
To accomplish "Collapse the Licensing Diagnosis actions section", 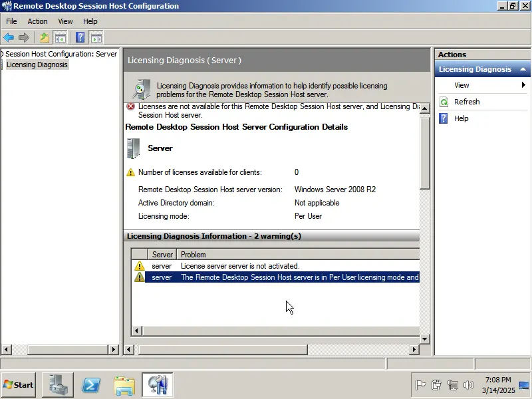I will click(523, 69).
